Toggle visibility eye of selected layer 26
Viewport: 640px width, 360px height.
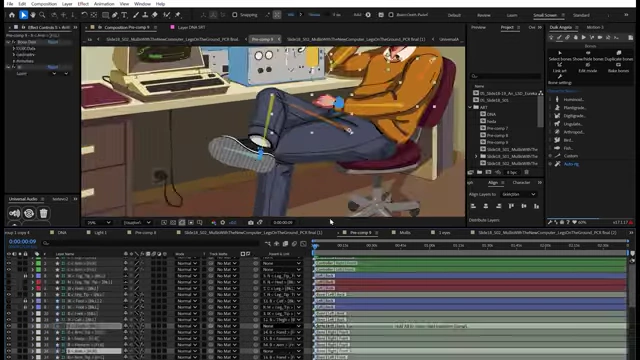[9, 351]
